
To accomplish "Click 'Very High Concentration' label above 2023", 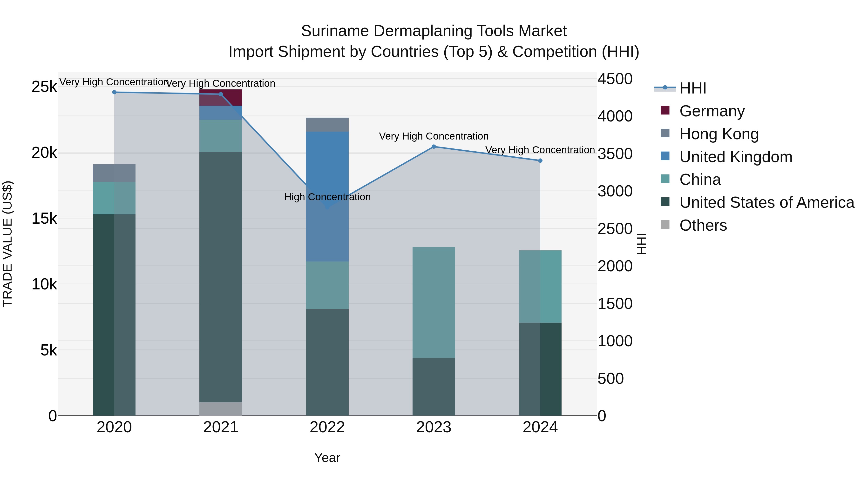I will pyautogui.click(x=434, y=136).
